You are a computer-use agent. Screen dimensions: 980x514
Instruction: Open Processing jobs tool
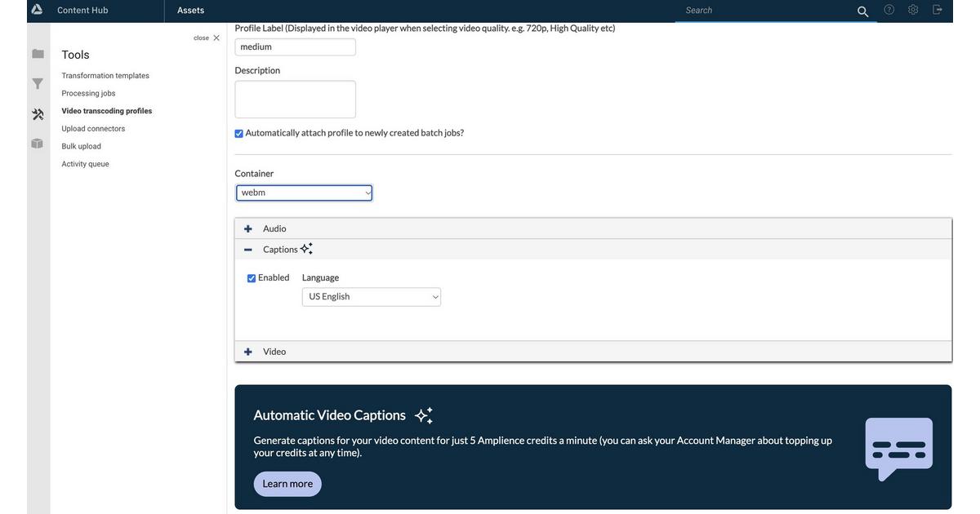pos(88,94)
